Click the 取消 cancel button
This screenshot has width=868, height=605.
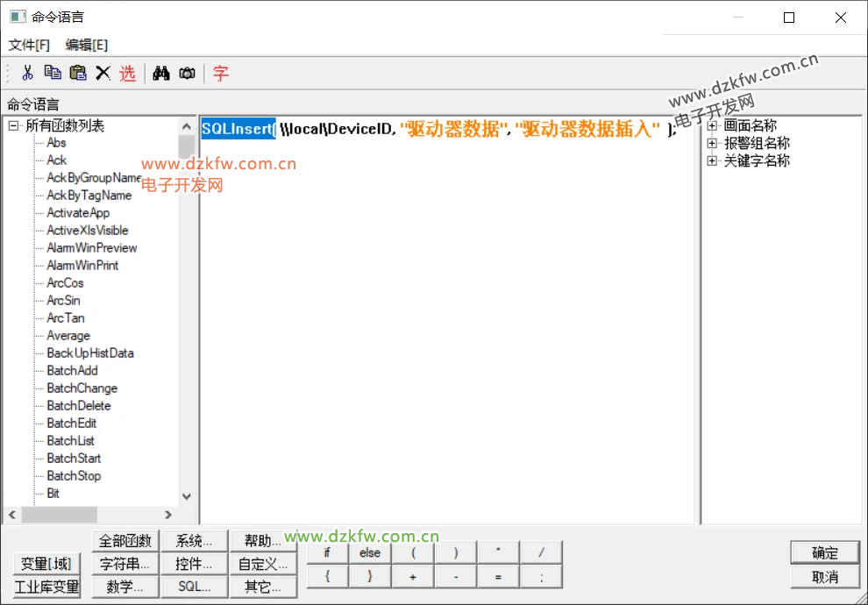point(824,576)
